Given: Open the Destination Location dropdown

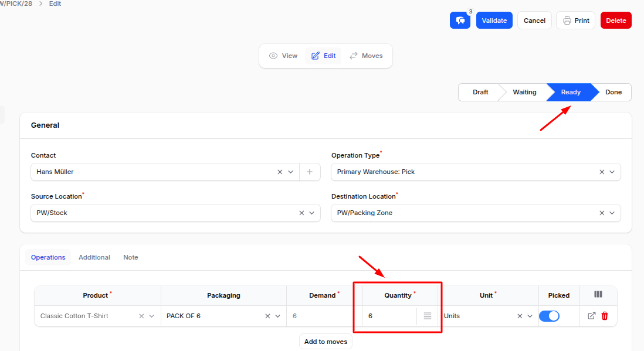Looking at the screenshot, I should coord(612,213).
